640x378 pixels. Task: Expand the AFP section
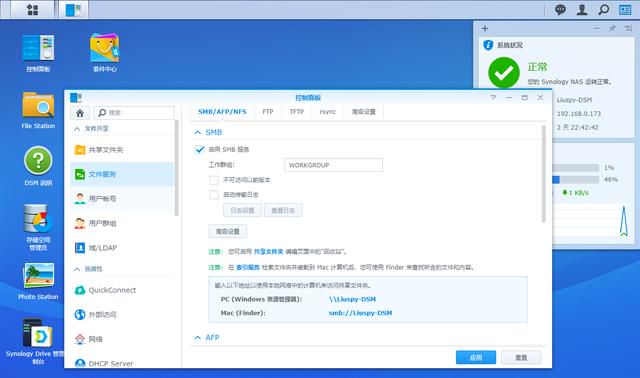pyautogui.click(x=198, y=338)
